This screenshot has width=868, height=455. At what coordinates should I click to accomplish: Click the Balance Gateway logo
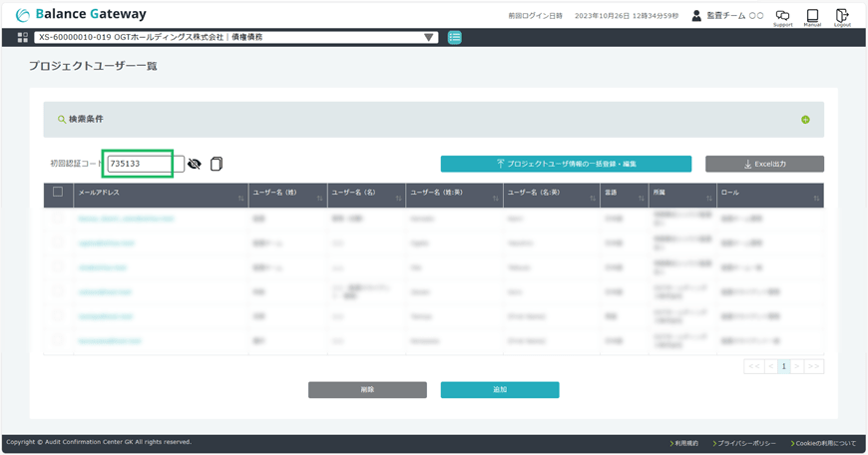tap(81, 15)
